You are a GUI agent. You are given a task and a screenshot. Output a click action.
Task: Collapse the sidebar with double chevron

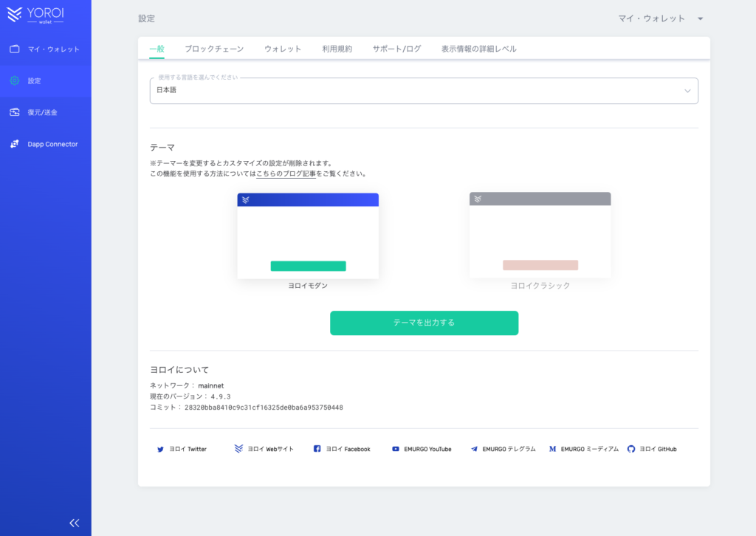[74, 523]
